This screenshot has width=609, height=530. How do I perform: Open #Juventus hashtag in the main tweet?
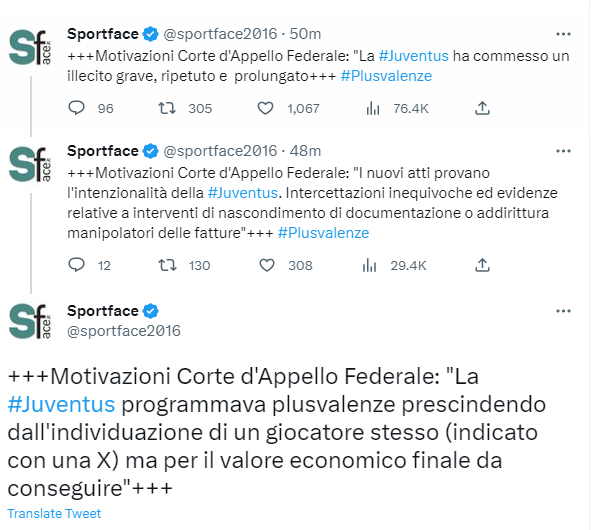point(62,405)
